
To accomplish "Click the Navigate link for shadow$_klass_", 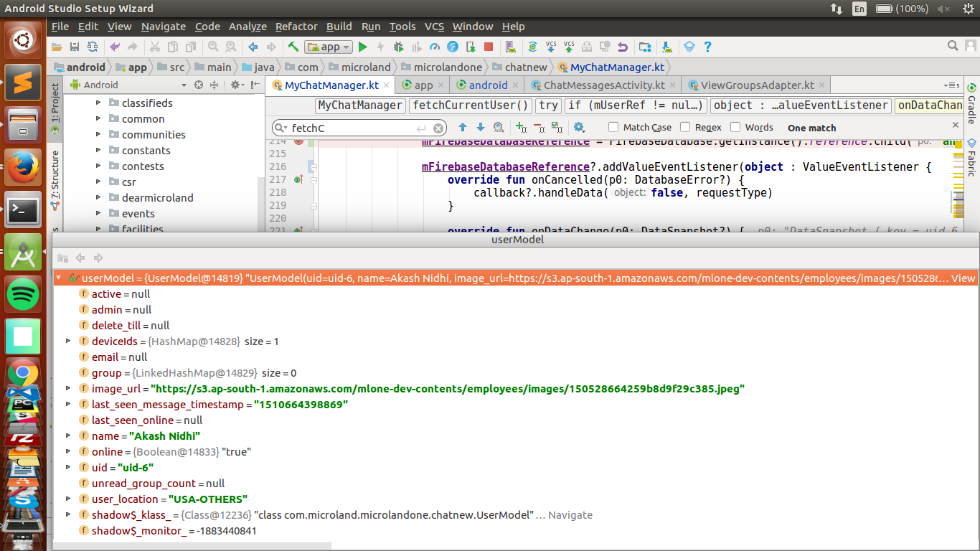I will (570, 515).
